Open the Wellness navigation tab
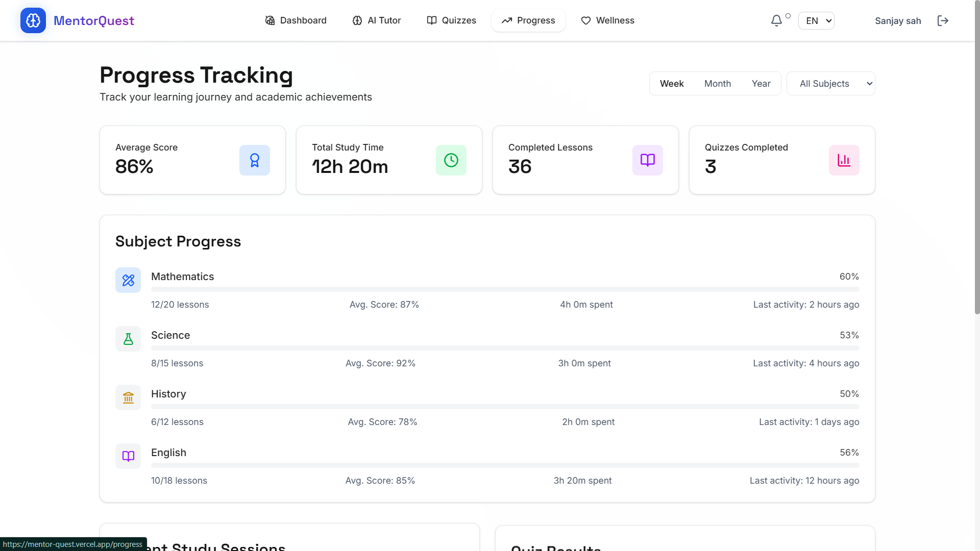 (x=607, y=20)
